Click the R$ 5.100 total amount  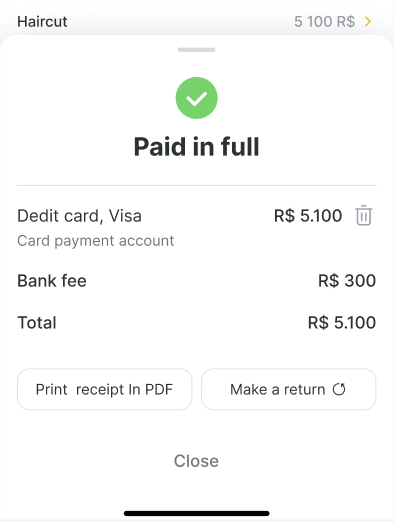[x=342, y=323]
